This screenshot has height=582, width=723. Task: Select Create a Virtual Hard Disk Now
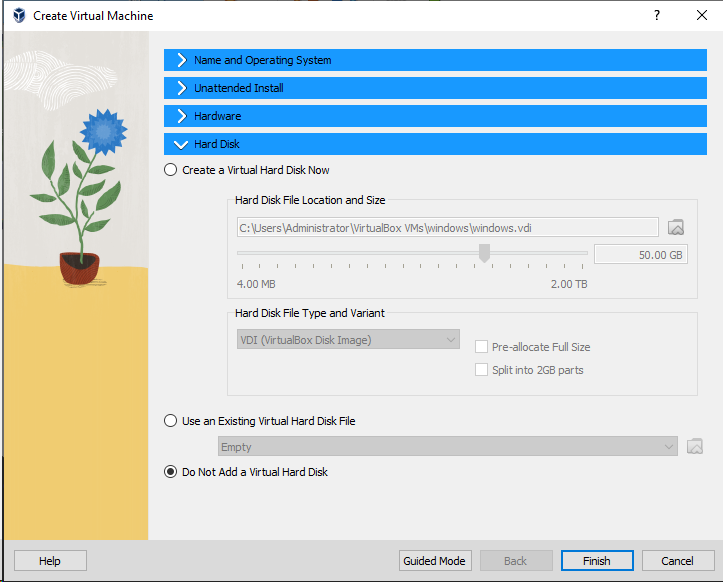click(171, 170)
